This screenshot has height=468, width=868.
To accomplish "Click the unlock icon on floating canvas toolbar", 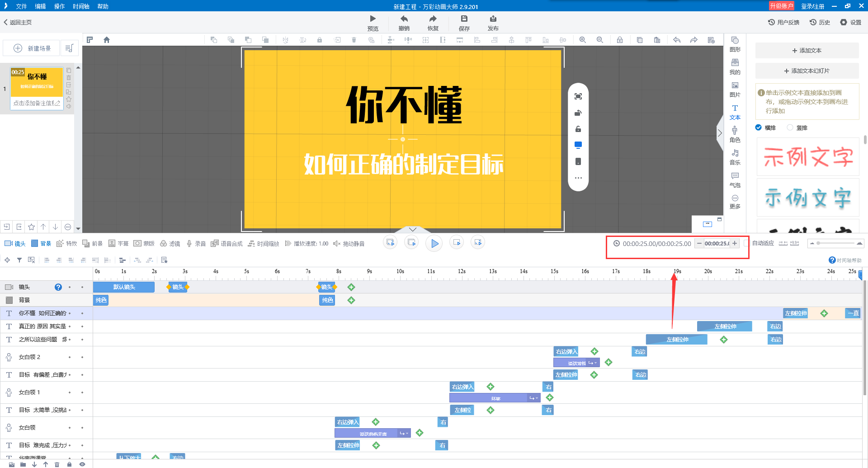I will coord(578,129).
